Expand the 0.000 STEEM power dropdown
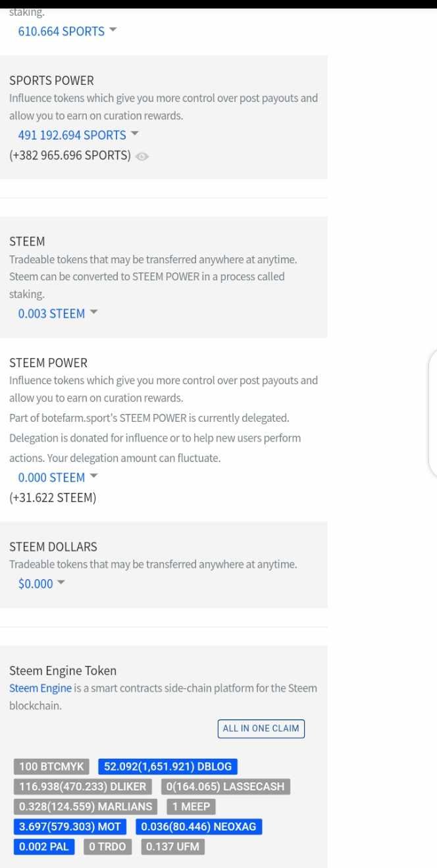Viewport: 437px width, 868px height. [x=58, y=477]
